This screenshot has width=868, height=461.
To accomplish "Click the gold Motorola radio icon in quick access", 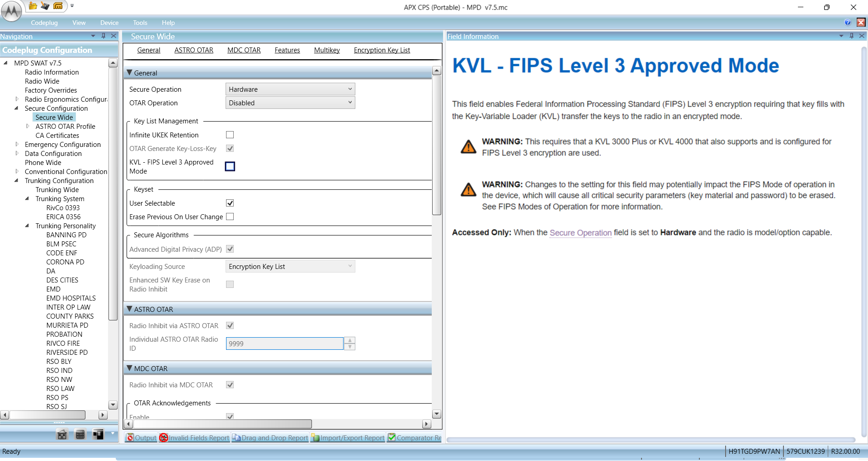I will click(x=58, y=6).
